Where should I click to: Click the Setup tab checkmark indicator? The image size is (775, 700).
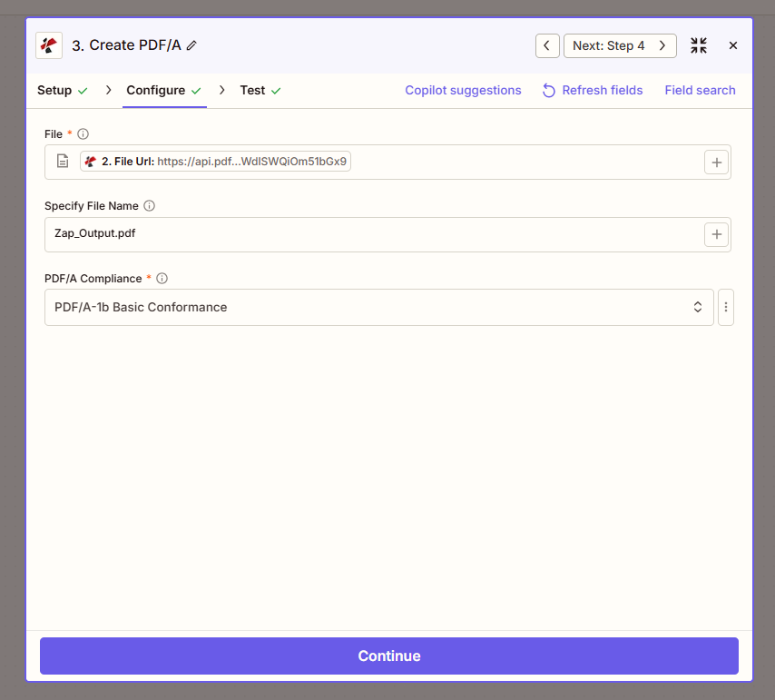tap(83, 90)
